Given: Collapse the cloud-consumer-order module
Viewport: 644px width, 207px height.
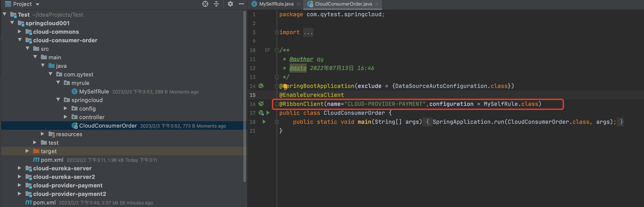Looking at the screenshot, I should coord(20,40).
